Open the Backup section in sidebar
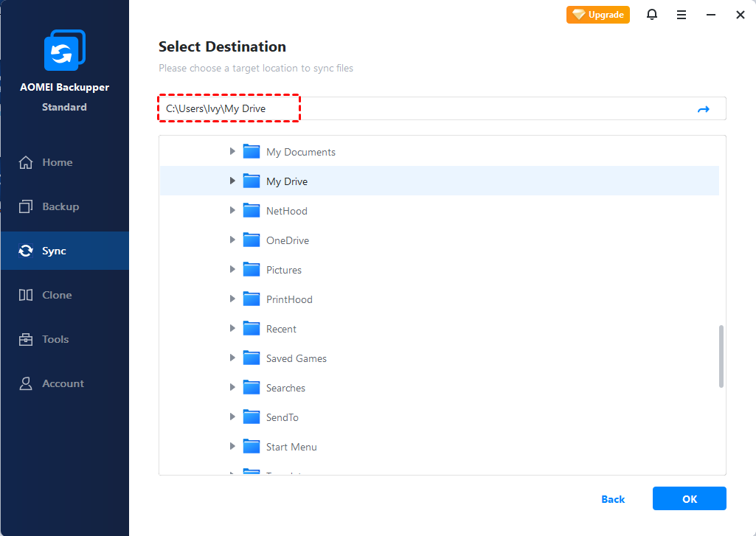The height and width of the screenshot is (536, 756). click(60, 206)
